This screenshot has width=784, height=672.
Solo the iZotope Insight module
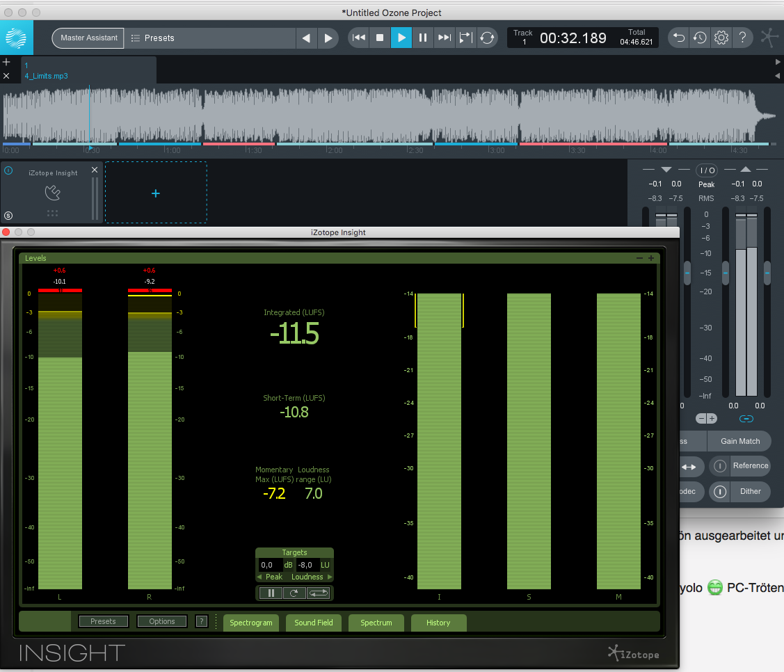coord(8,216)
